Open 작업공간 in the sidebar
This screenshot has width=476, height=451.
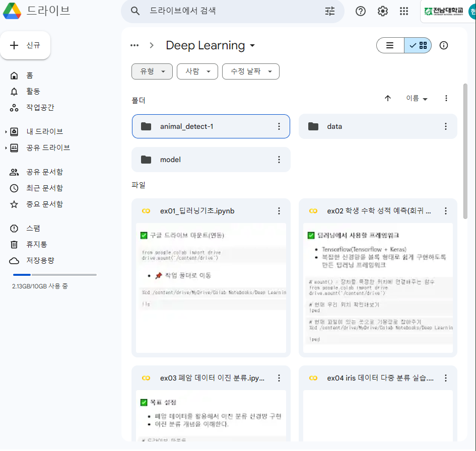(40, 108)
